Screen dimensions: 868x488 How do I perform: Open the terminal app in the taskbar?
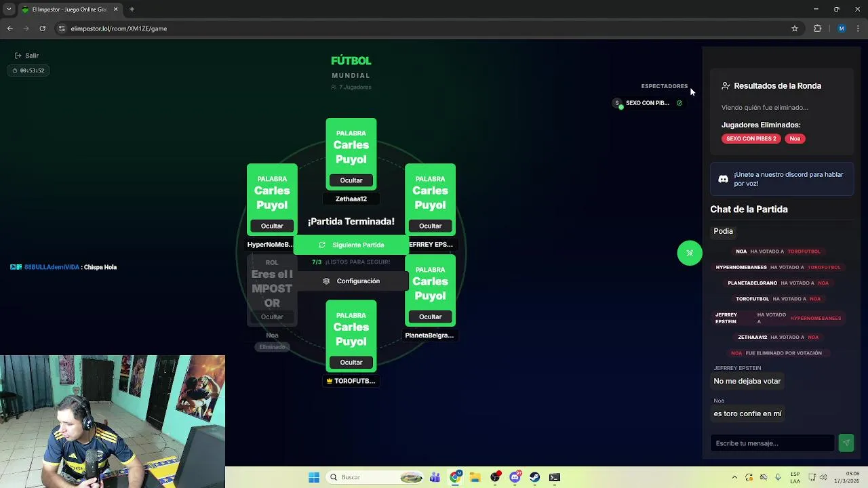click(555, 477)
